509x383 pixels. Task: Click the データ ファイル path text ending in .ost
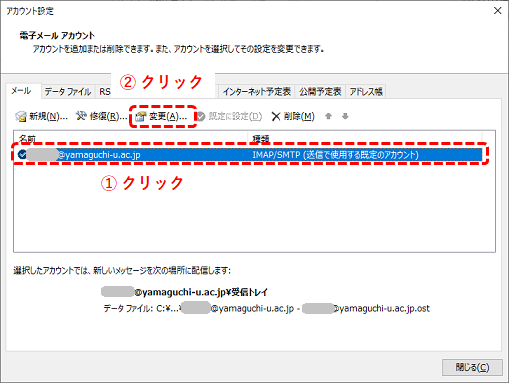coord(266,308)
